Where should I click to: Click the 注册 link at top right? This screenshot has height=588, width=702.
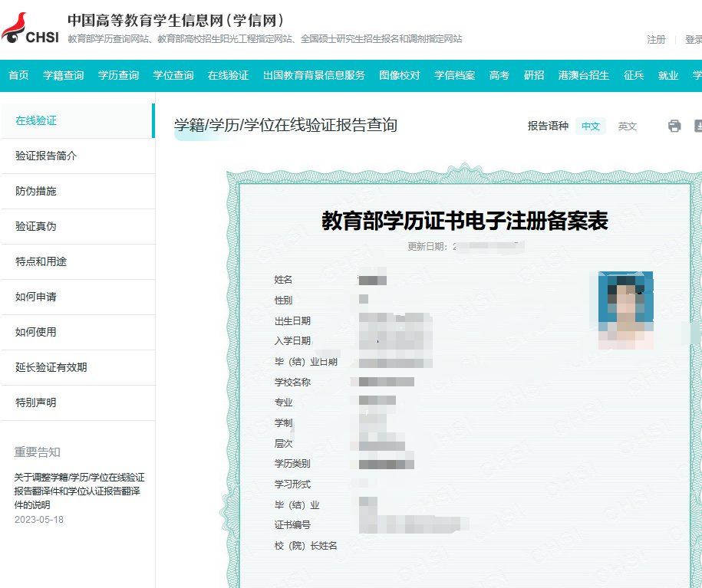pos(656,40)
